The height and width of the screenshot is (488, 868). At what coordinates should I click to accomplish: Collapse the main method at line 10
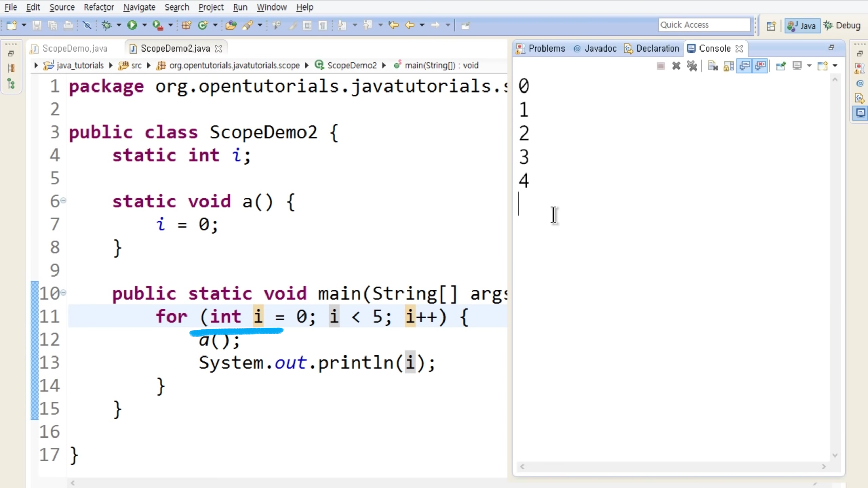coord(63,292)
